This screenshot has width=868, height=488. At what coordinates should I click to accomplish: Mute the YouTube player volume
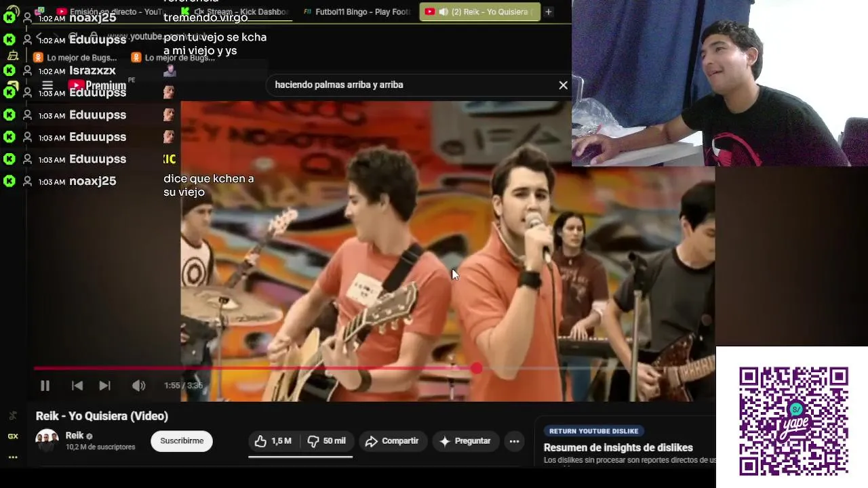tap(138, 386)
